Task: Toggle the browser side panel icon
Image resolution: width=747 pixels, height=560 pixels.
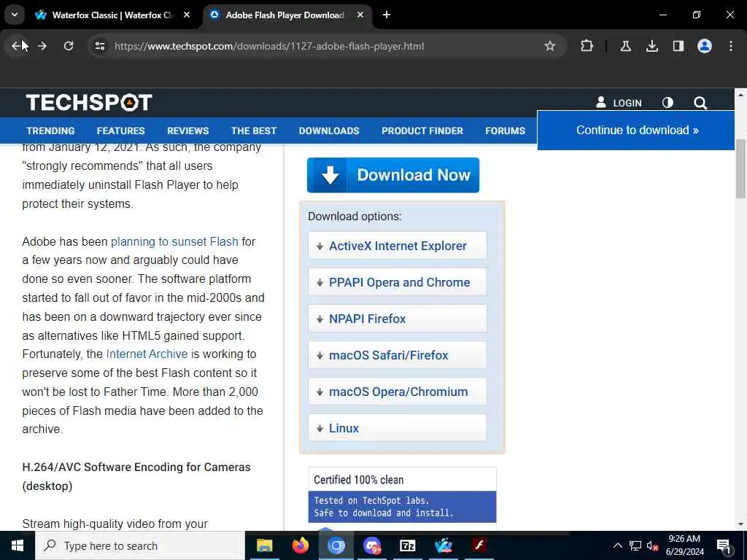Action: (678, 46)
